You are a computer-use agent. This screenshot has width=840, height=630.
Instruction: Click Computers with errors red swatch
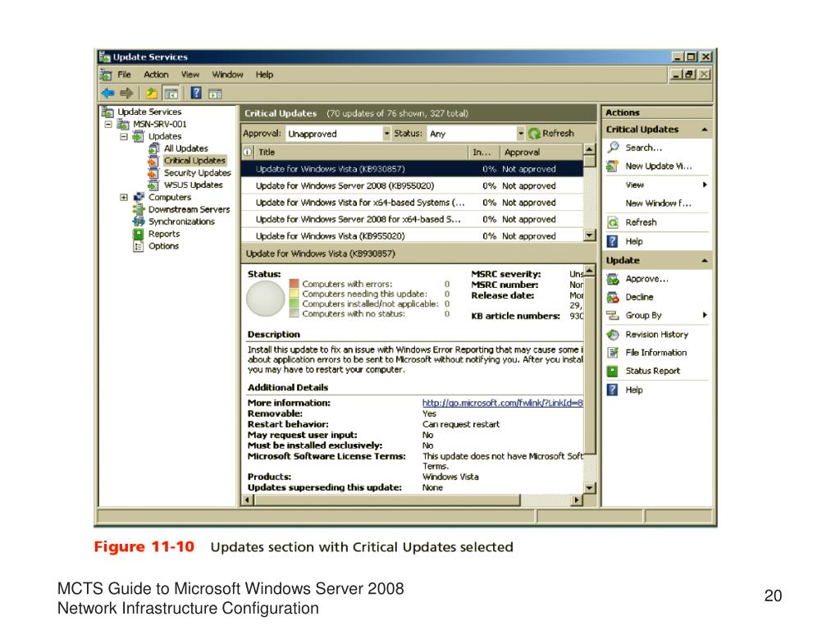click(x=294, y=283)
